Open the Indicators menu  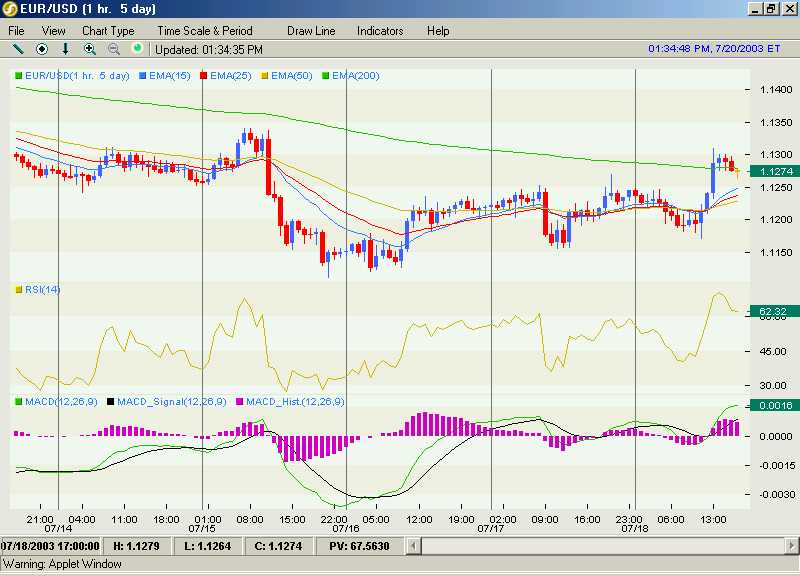[x=380, y=31]
